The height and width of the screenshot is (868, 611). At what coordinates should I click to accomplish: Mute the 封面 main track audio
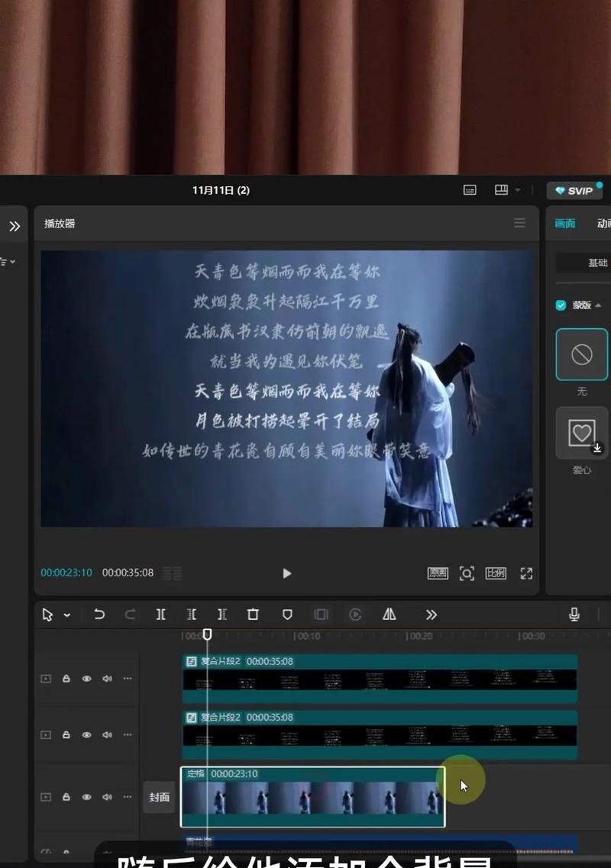(x=107, y=797)
